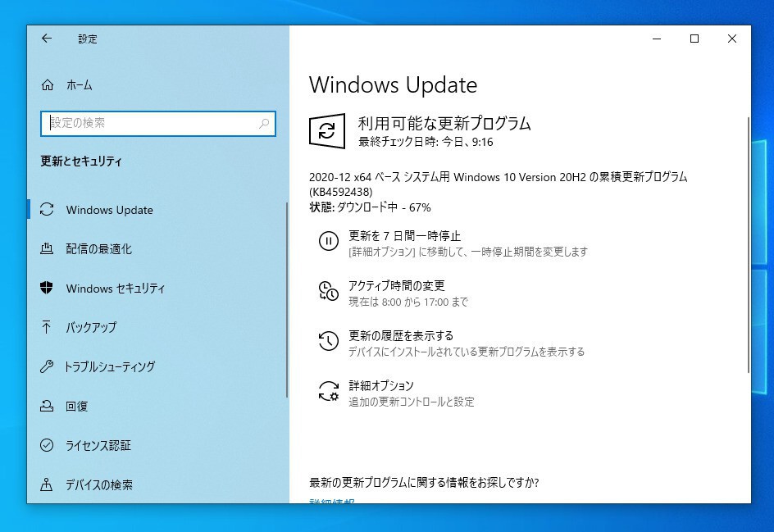
Task: Click the 状態: ダウンロード中 - 67% status
Action: click(x=370, y=207)
